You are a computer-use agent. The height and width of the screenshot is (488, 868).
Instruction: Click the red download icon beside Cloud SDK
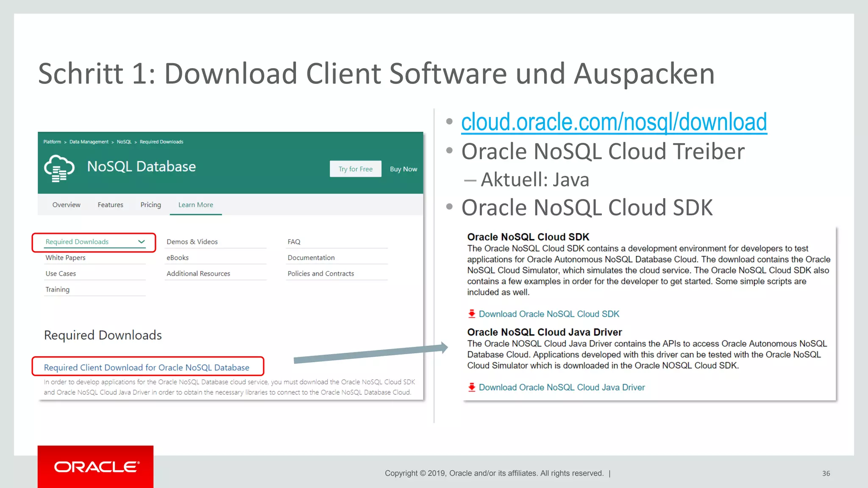(x=472, y=314)
